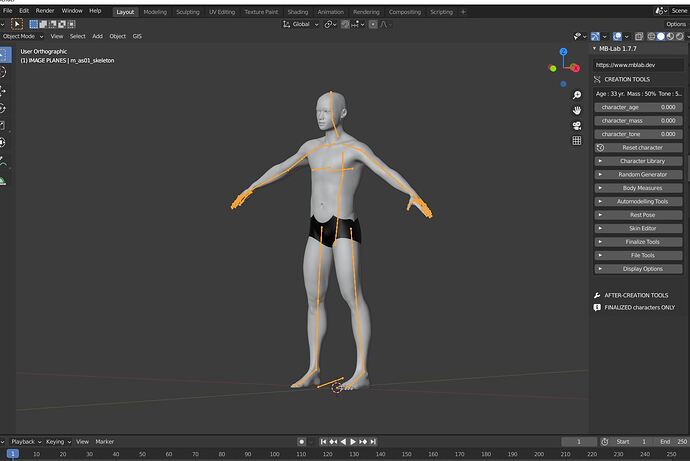Choose the Invert selection mode icon
This screenshot has width=690, height=461.
[x=62, y=24]
